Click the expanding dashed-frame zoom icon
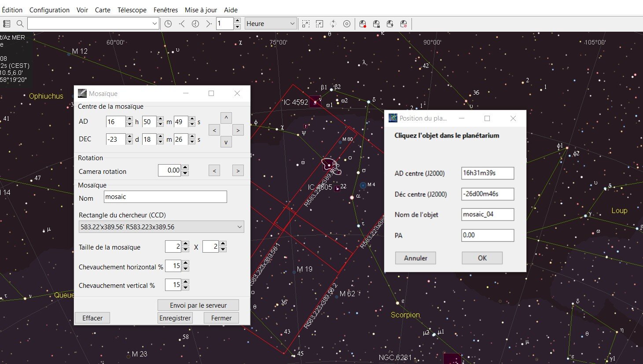The image size is (643, 364). tap(306, 24)
